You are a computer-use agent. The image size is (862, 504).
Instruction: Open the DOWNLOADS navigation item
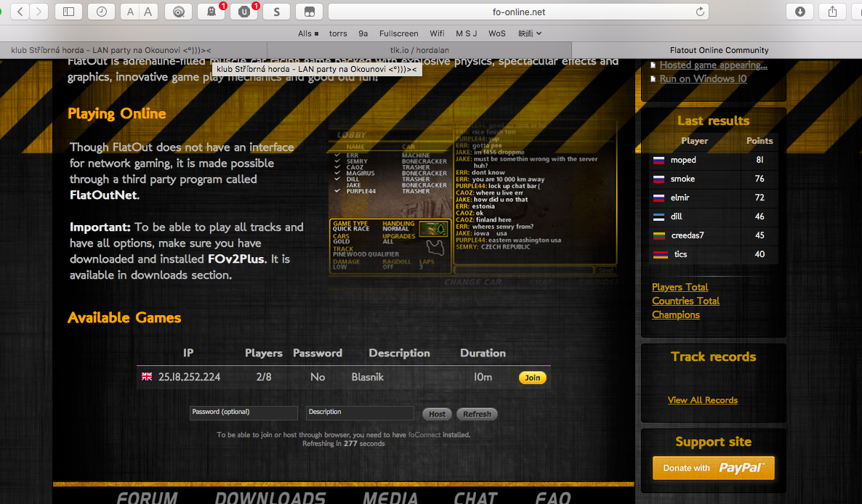pos(270,498)
